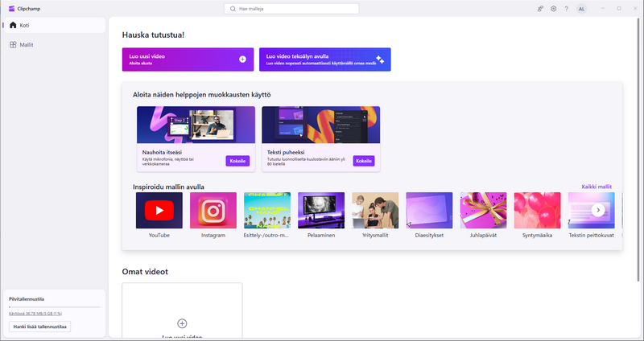Viewport: 644px width, 341px height.
Task: Click Kokeile on Nauhoita itseäsi card
Action: coord(237,161)
